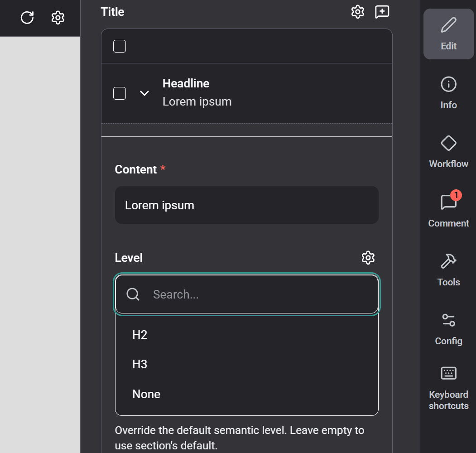Add a comment to Title field
Screen dimensions: 476x453
pos(382,12)
